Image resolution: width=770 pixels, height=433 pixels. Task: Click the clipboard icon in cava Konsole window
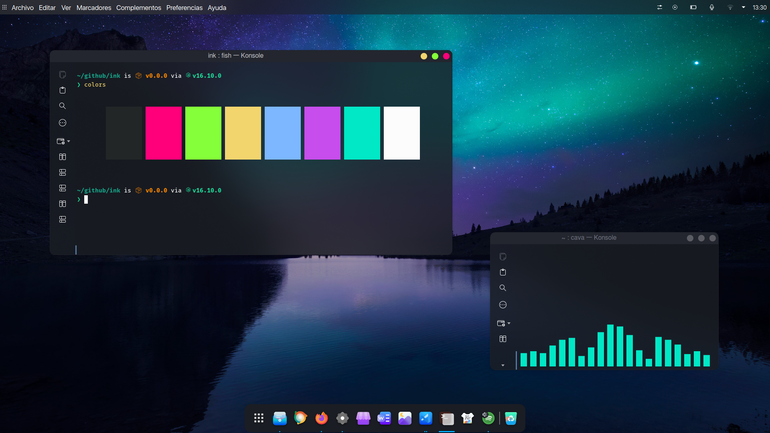[x=502, y=272]
